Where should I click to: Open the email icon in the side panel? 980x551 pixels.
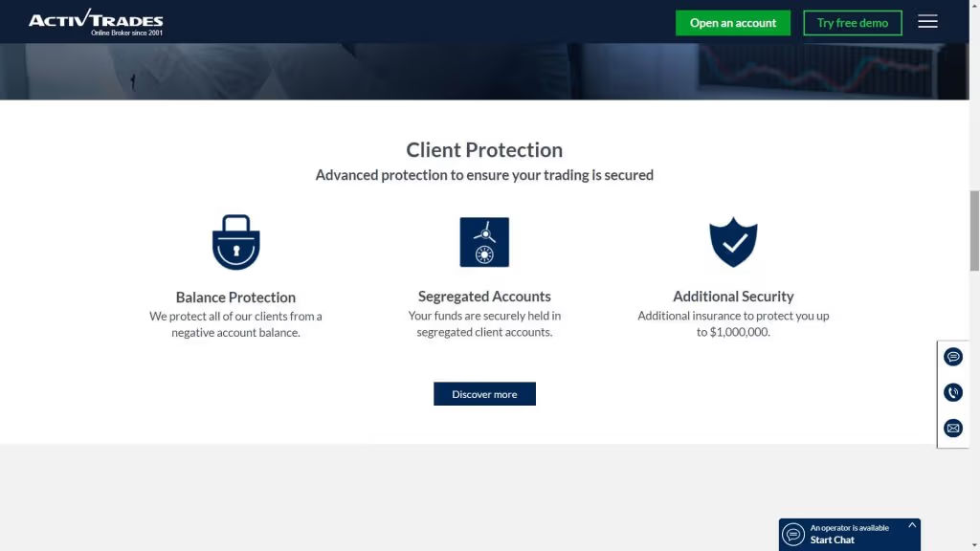pos(952,428)
